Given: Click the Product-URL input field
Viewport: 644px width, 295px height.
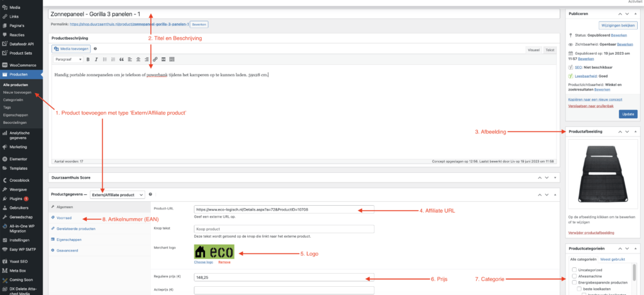Looking at the screenshot, I should 284,209.
